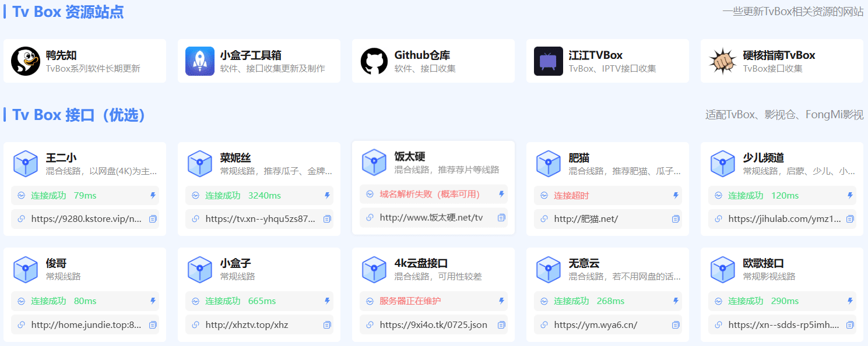Select the https://tv.xn--yhqu5zs87... URL text
868x346 pixels.
coord(261,219)
